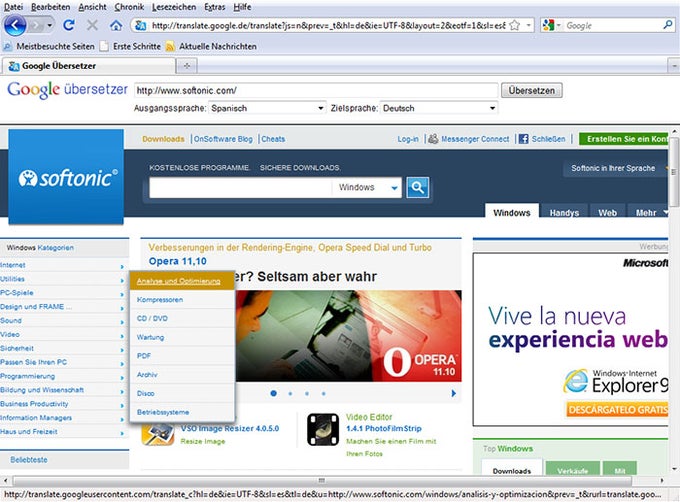Click the site identity icon in address bar
The height and width of the screenshot is (502, 680).
(x=140, y=26)
